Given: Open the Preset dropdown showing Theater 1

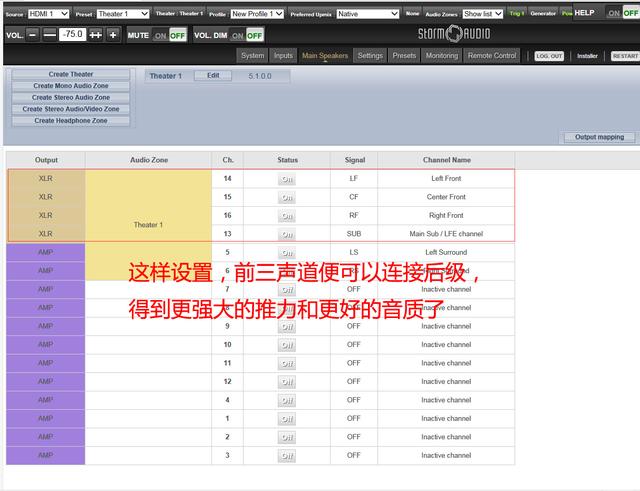Looking at the screenshot, I should (123, 14).
